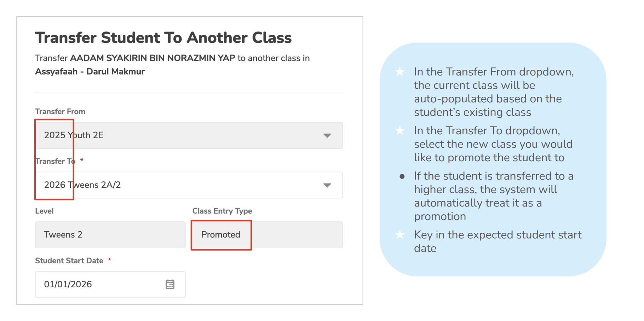Click the Level field showing Tweens 2
Screen dimensions: 644x321
pos(110,235)
